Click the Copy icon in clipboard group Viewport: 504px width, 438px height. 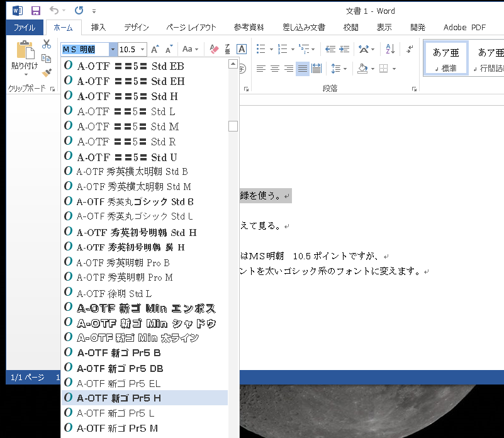point(47,58)
